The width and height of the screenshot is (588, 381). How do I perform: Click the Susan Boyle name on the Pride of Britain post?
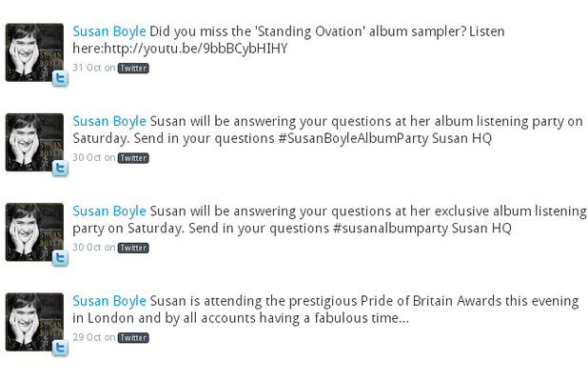click(109, 301)
